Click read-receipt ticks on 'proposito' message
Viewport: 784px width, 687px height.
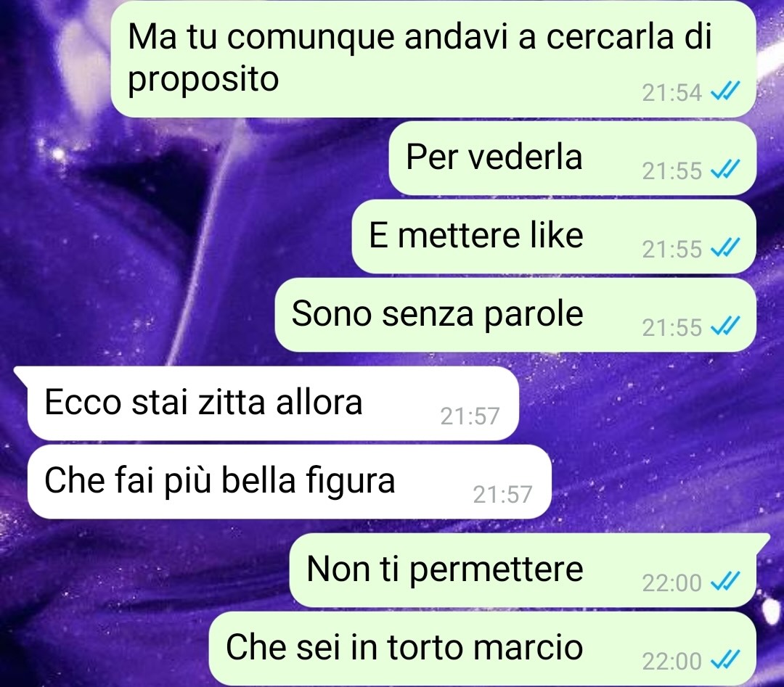pyautogui.click(x=725, y=92)
